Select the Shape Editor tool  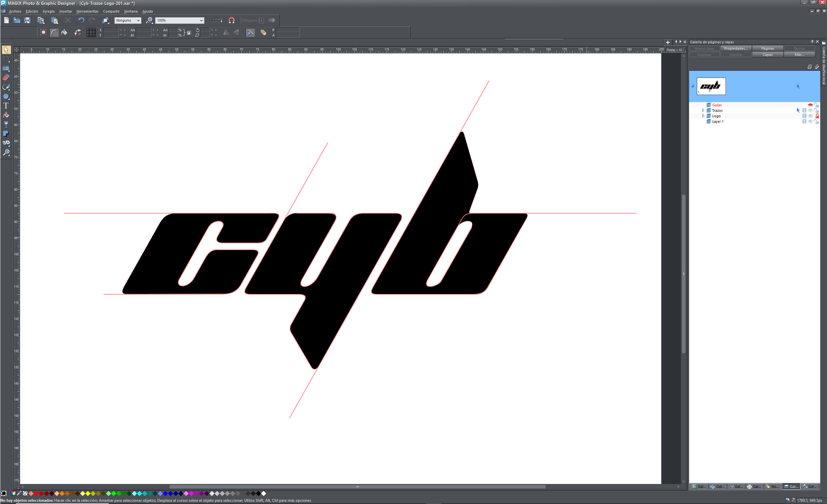(6, 87)
